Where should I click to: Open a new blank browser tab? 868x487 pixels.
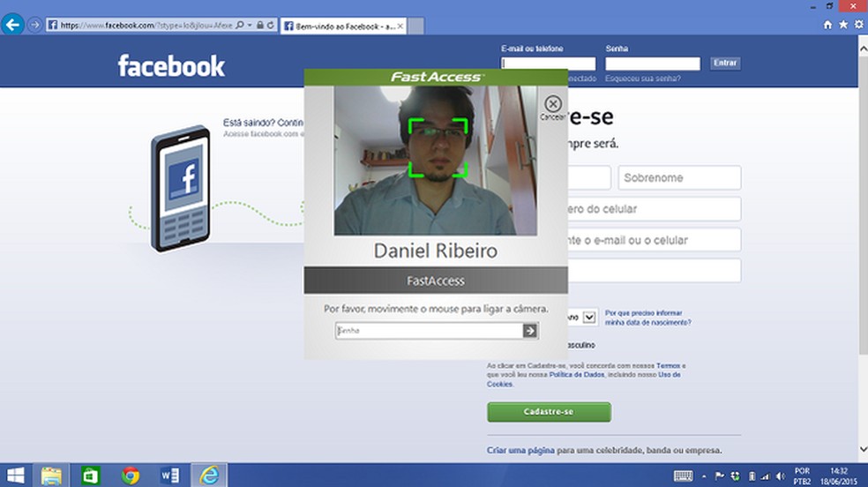pos(416,26)
